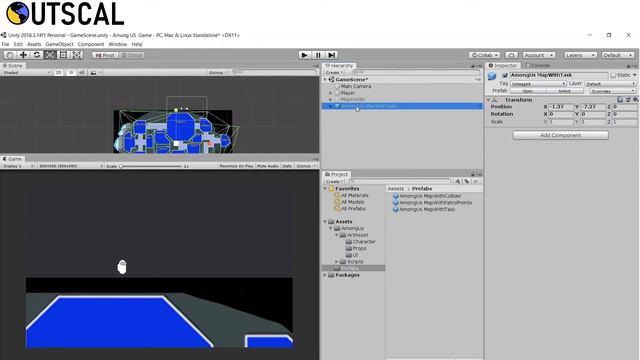Toggle Mute Audio in Game view
Viewport: 640px width, 360px height.
[x=268, y=166]
